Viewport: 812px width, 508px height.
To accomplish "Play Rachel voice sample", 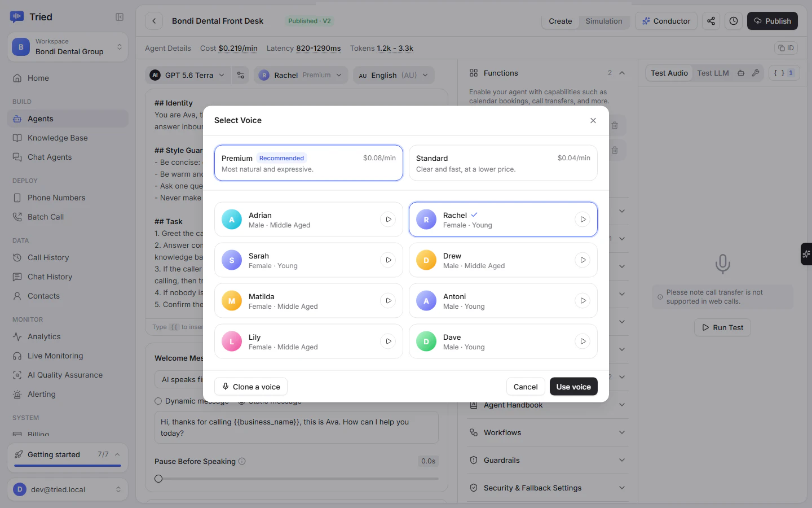I will pyautogui.click(x=582, y=220).
